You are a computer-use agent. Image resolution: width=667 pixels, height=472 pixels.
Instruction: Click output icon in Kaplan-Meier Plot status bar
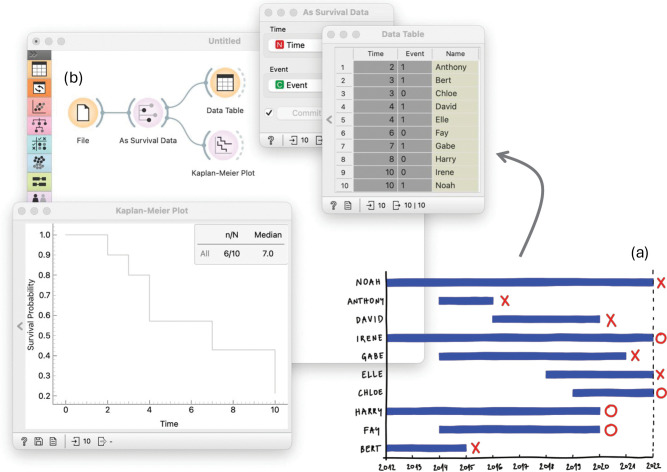[104, 441]
